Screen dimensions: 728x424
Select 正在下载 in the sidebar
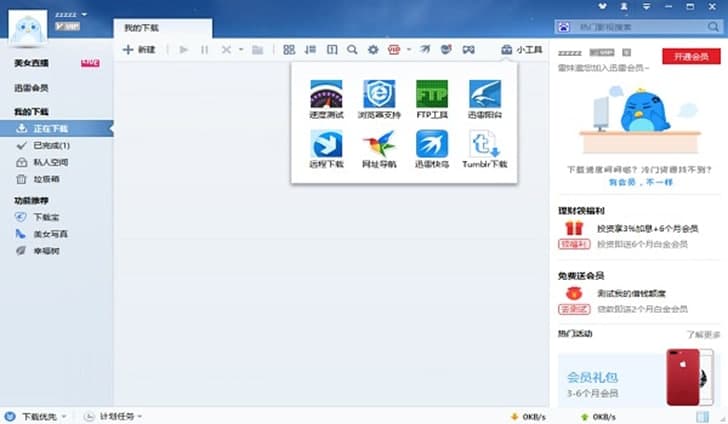(x=57, y=129)
